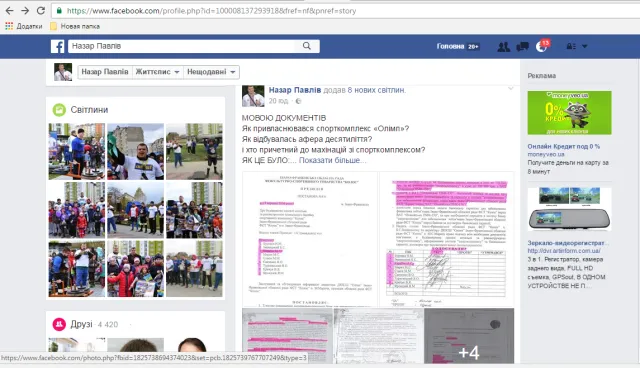Viewport: 640px width, 368px height.
Task: Open middle-row left group photo
Action: point(77,210)
